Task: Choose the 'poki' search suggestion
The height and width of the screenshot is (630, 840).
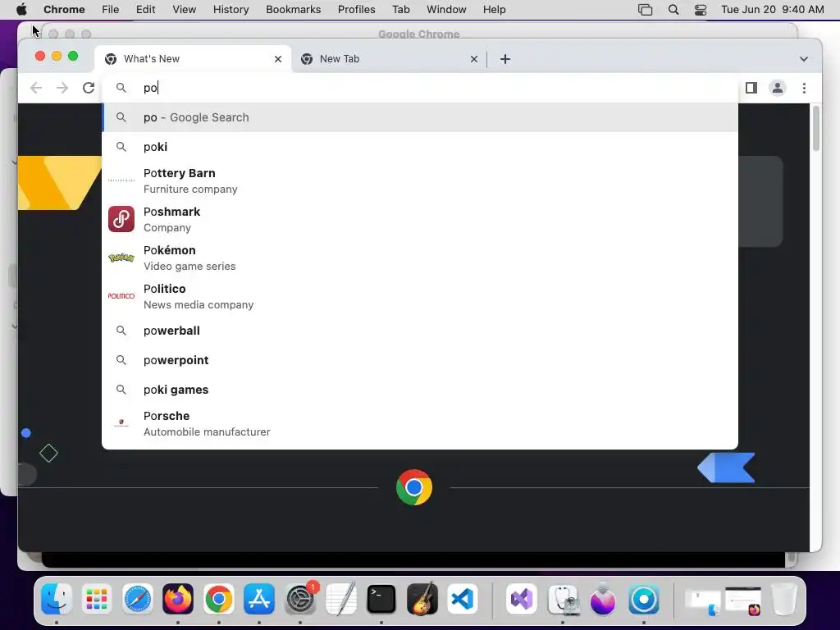Action: (419, 147)
